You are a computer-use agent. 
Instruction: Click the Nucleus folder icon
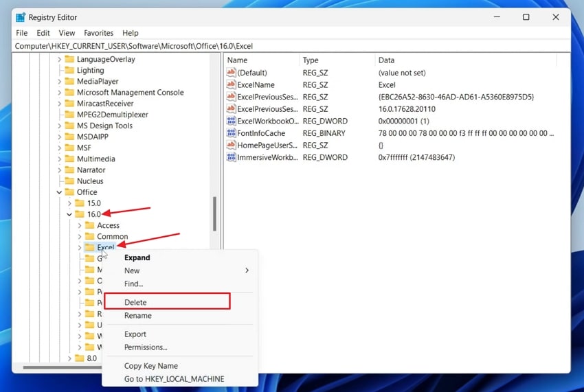[69, 181]
